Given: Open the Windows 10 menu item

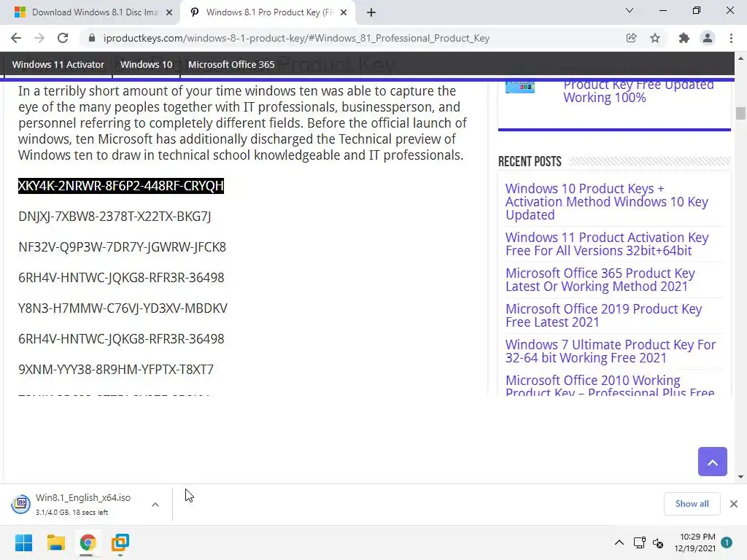Looking at the screenshot, I should (146, 65).
